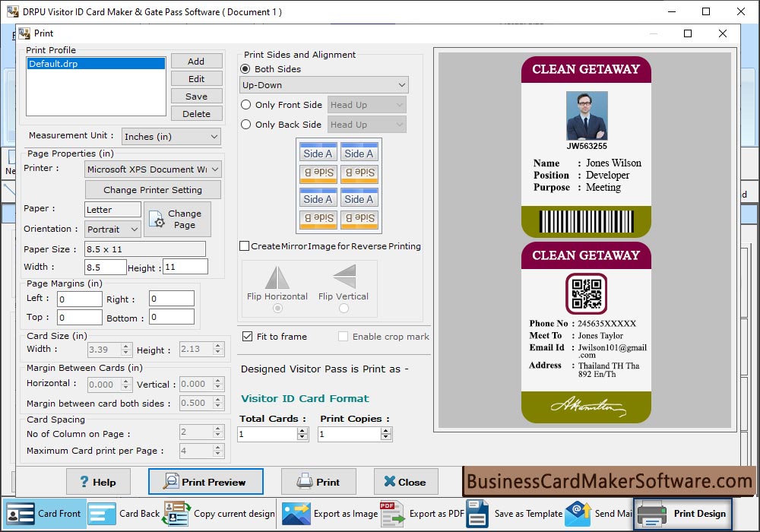The image size is (760, 532).
Task: Click the Print Design tab label
Action: click(699, 514)
